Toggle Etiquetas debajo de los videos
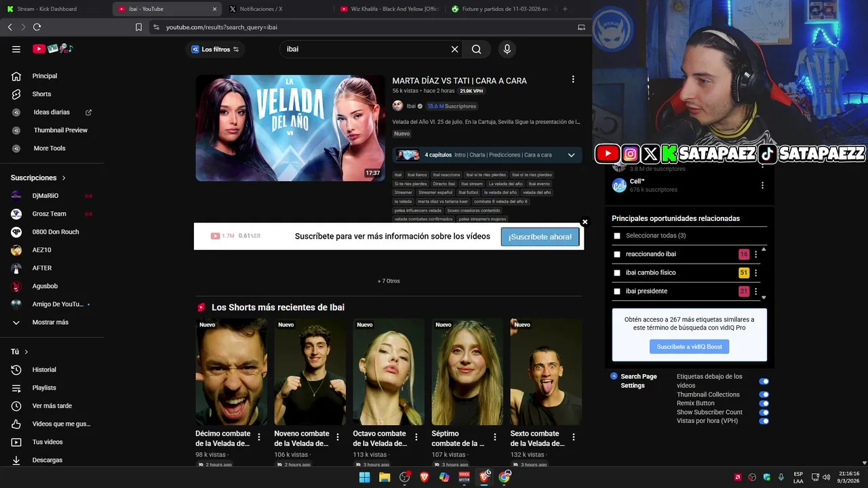Screen dimensions: 868x488 click(x=764, y=381)
